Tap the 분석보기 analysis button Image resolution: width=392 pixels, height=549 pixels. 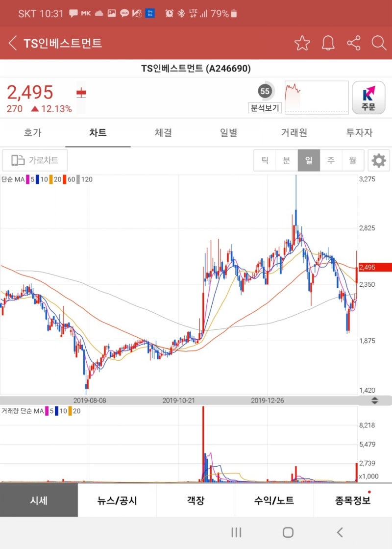[x=264, y=108]
